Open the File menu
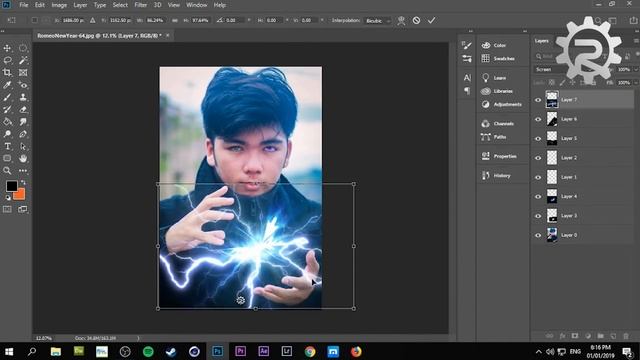640x360 pixels. click(24, 5)
